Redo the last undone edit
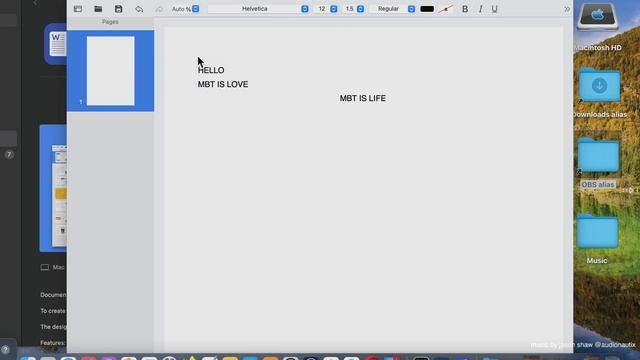The width and height of the screenshot is (640, 360). click(159, 9)
